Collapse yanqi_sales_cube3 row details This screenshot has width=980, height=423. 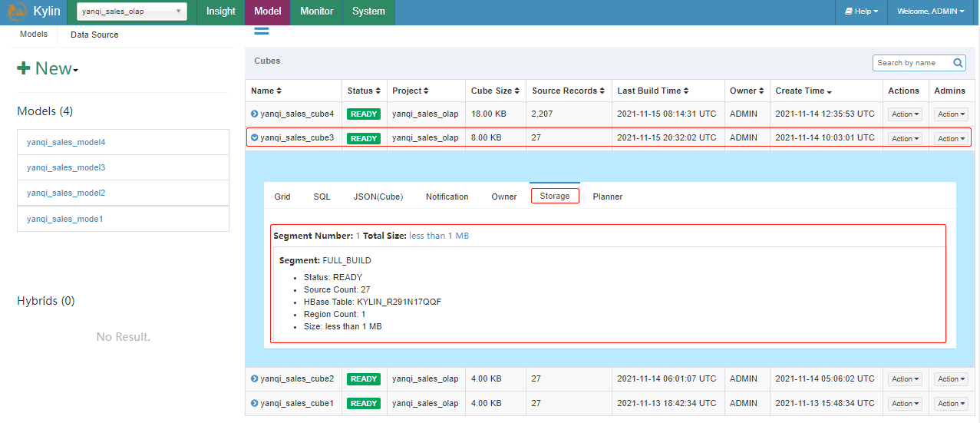tap(255, 138)
